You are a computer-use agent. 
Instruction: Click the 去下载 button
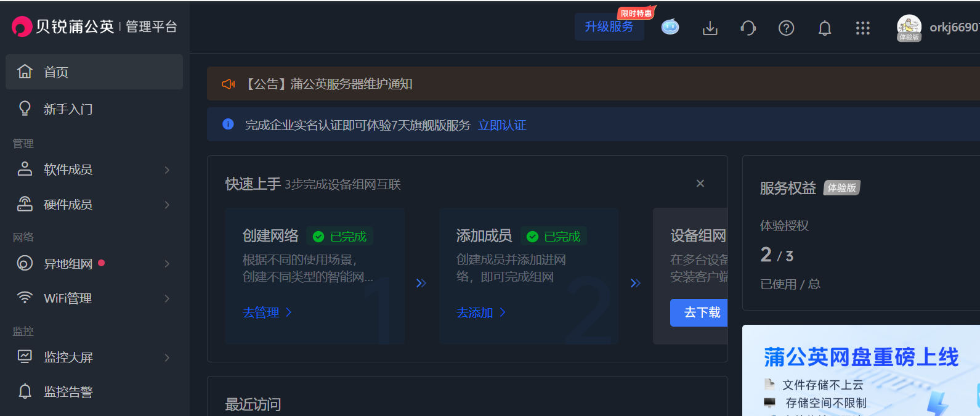(x=699, y=312)
